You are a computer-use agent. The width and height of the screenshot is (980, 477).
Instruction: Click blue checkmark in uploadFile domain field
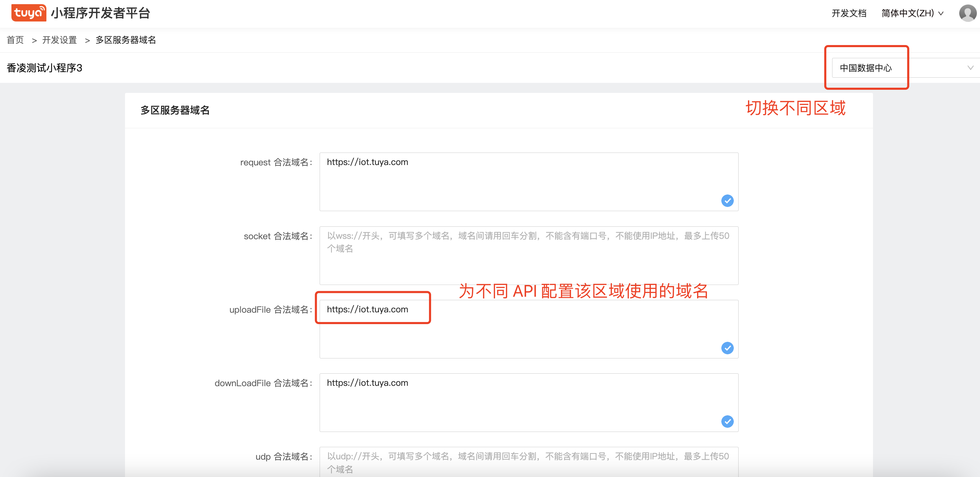point(727,348)
